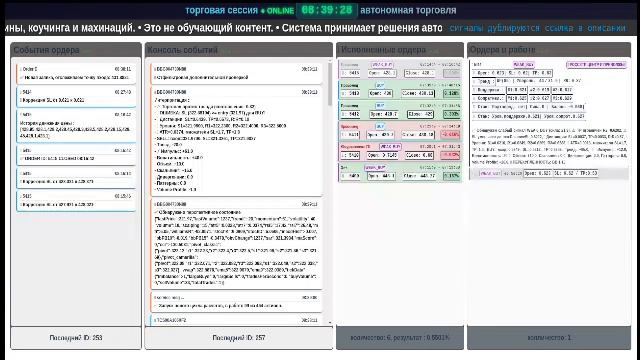This screenshot has height=360, width=640.
Task: Select the 'Ордера в работе' panel header
Action: [x=549, y=50]
